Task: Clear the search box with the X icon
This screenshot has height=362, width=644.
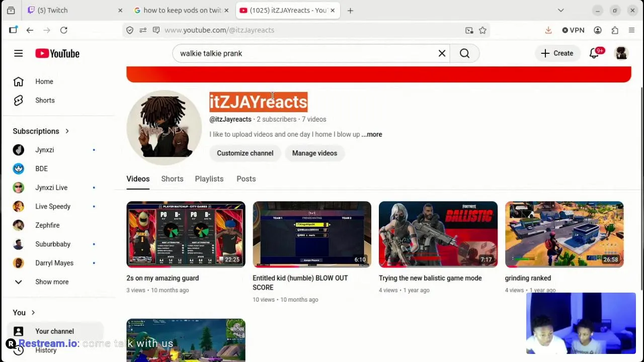Action: (x=442, y=53)
